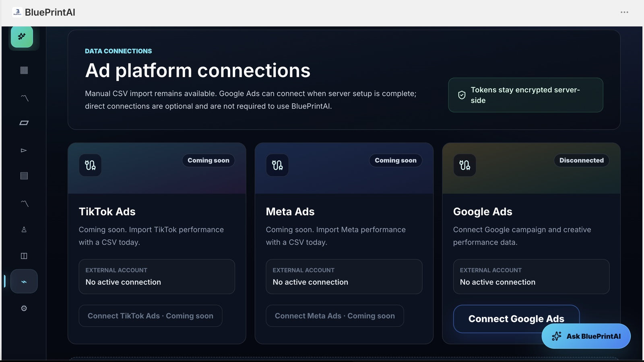Click Coming soon badge on TikTok Ads card
Viewport: 644px width, 362px height.
(x=208, y=160)
